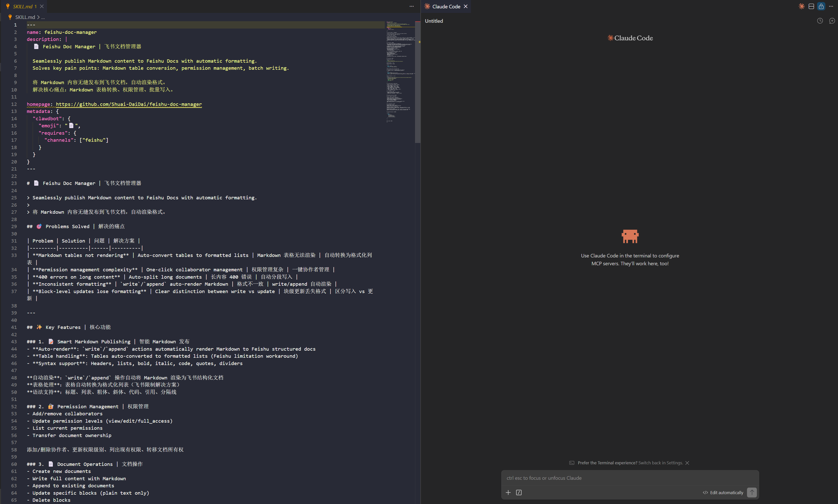Open the slash commands icon
This screenshot has width=838, height=504.
point(518,492)
